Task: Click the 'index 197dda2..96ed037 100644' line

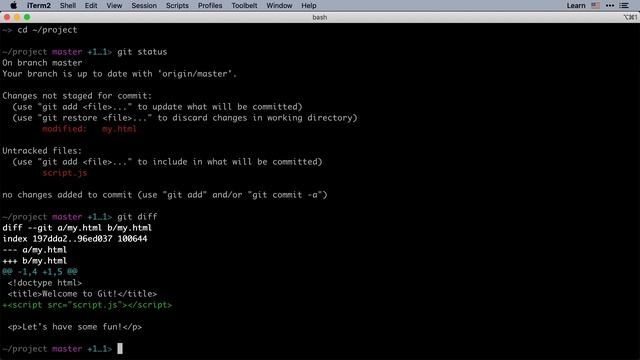Action: (75, 239)
